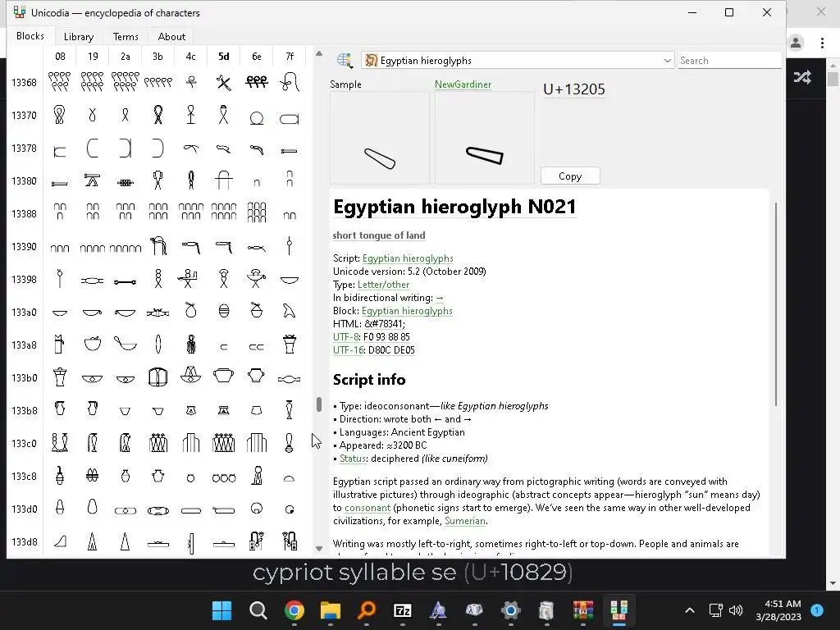Open Google Chrome from the taskbar

(x=294, y=610)
